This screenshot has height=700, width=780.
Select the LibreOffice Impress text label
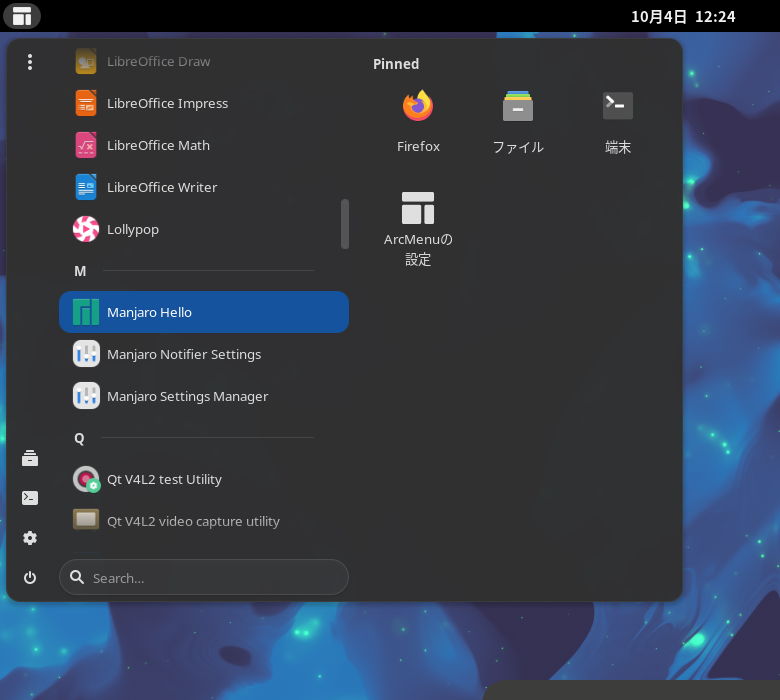pos(168,103)
